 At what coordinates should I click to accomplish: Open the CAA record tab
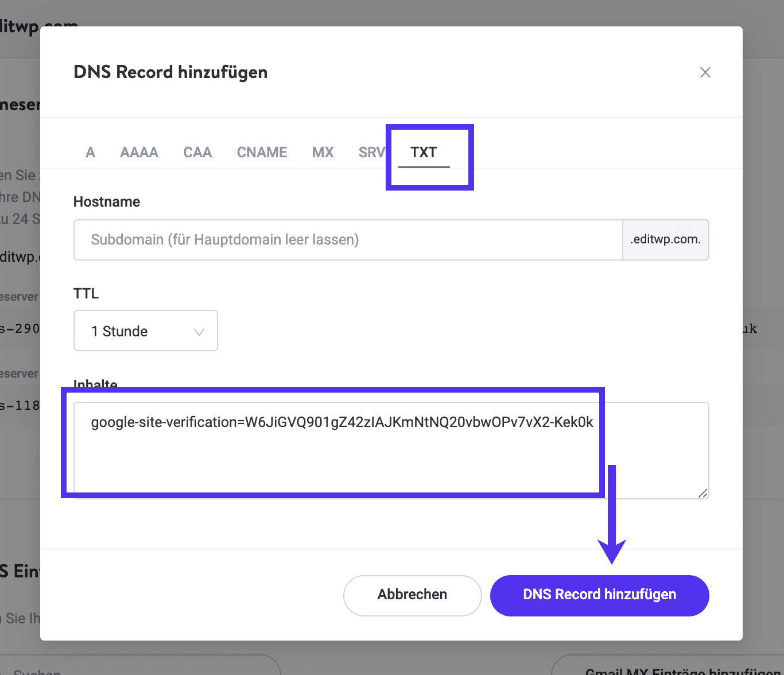coord(197,152)
